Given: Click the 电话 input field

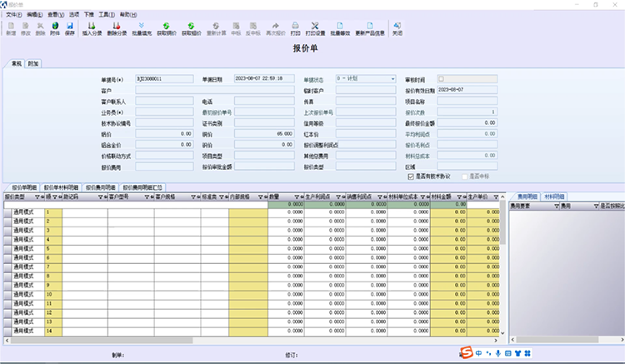Looking at the screenshot, I should 264,101.
